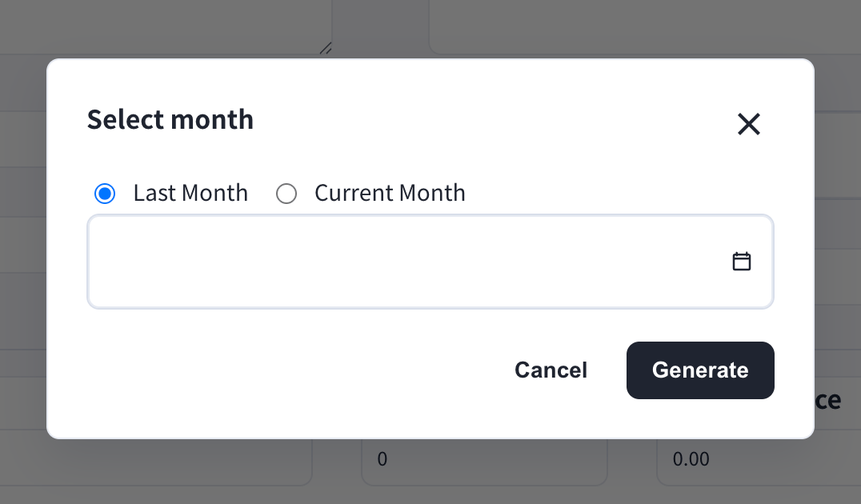Open the calendar picker icon
The height and width of the screenshot is (504, 861).
pyautogui.click(x=741, y=262)
